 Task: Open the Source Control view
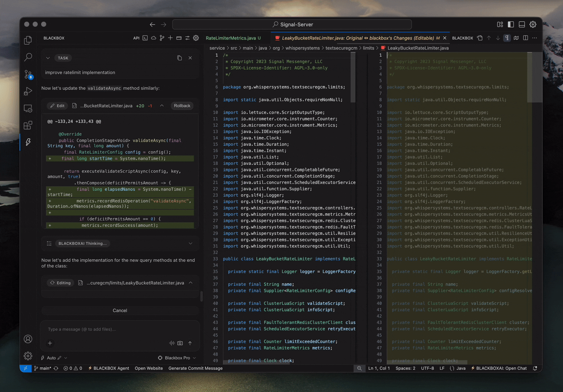[x=28, y=74]
